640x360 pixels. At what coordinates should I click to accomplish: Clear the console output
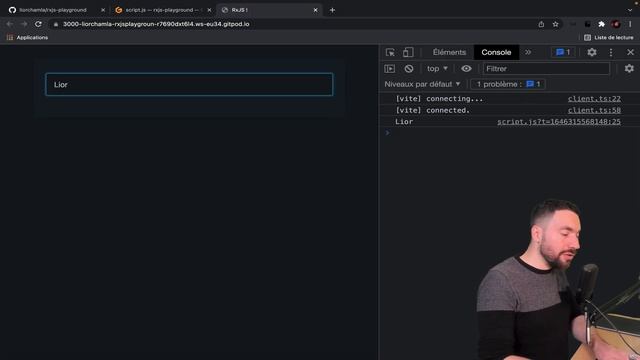[x=409, y=69]
